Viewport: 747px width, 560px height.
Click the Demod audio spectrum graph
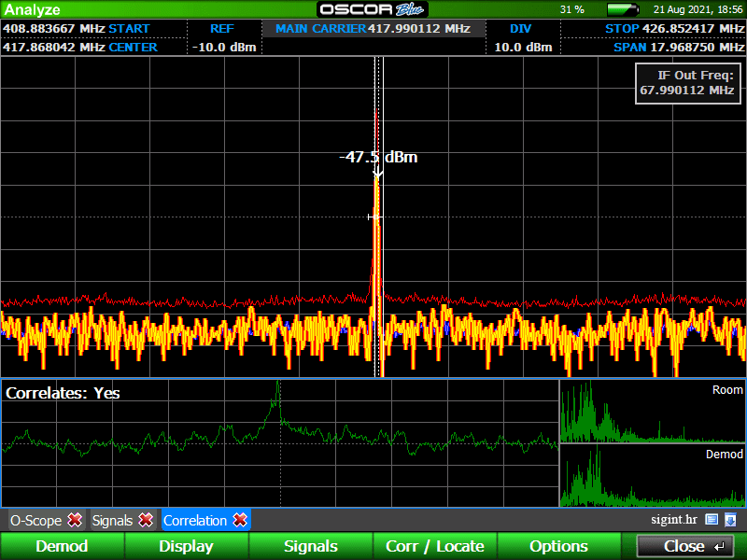652,475
